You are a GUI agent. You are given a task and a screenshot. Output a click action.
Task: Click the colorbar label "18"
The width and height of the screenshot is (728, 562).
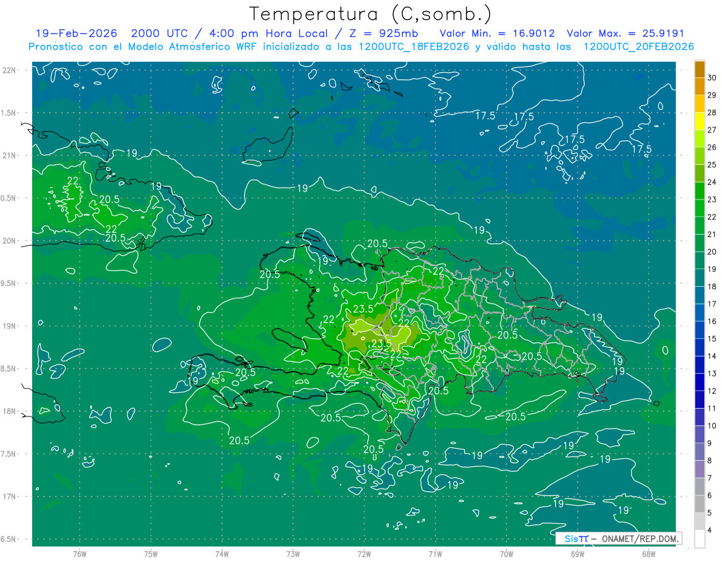click(712, 286)
